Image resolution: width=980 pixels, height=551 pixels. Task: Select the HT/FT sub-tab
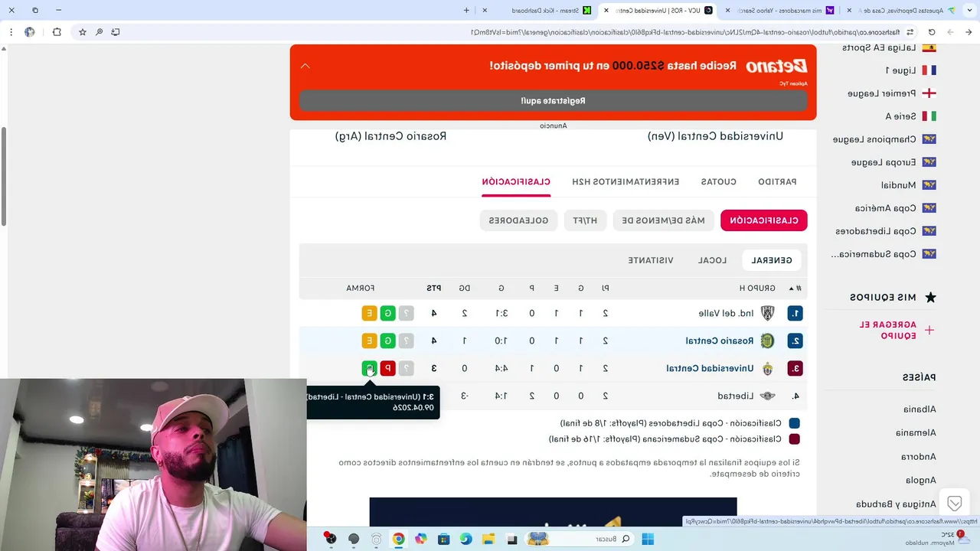pos(585,220)
